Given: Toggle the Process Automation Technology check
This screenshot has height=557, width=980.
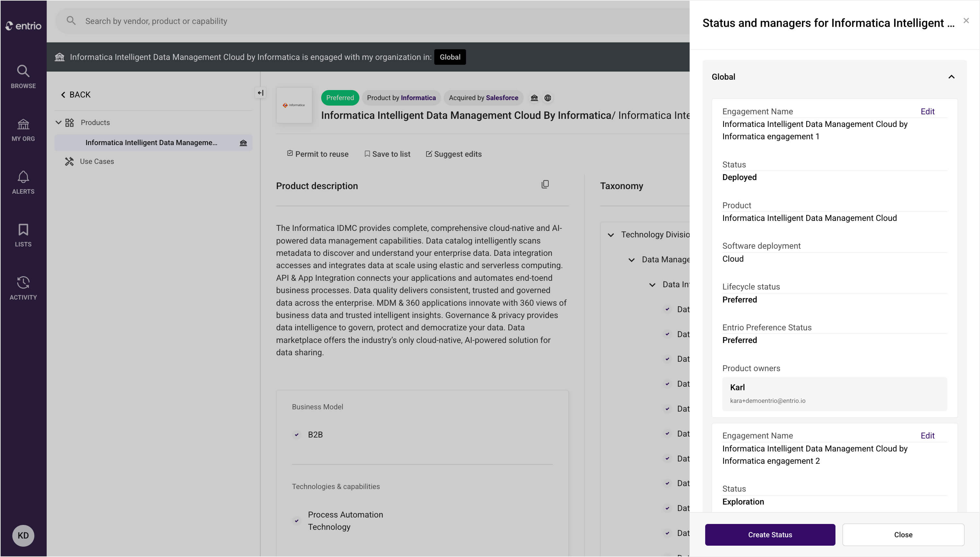Looking at the screenshot, I should (x=297, y=521).
